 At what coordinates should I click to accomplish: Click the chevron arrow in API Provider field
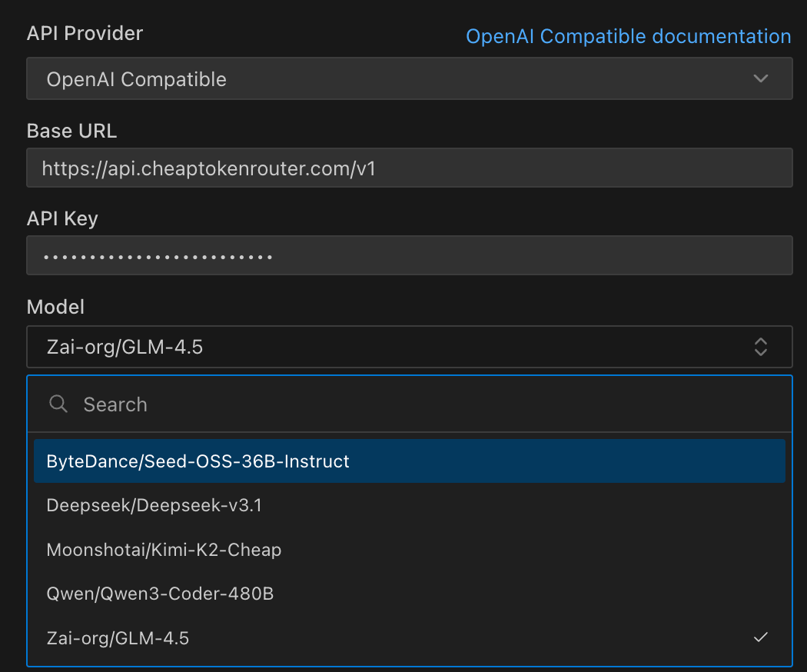tap(760, 79)
